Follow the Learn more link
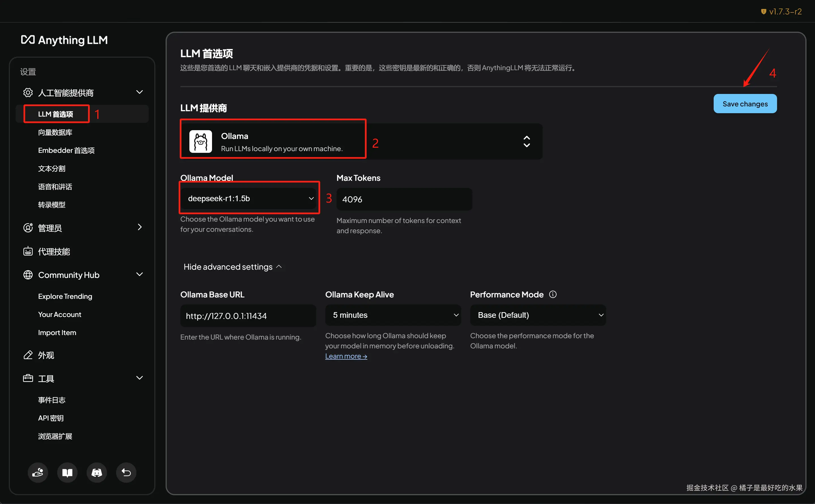Image resolution: width=815 pixels, height=504 pixels. 346,356
